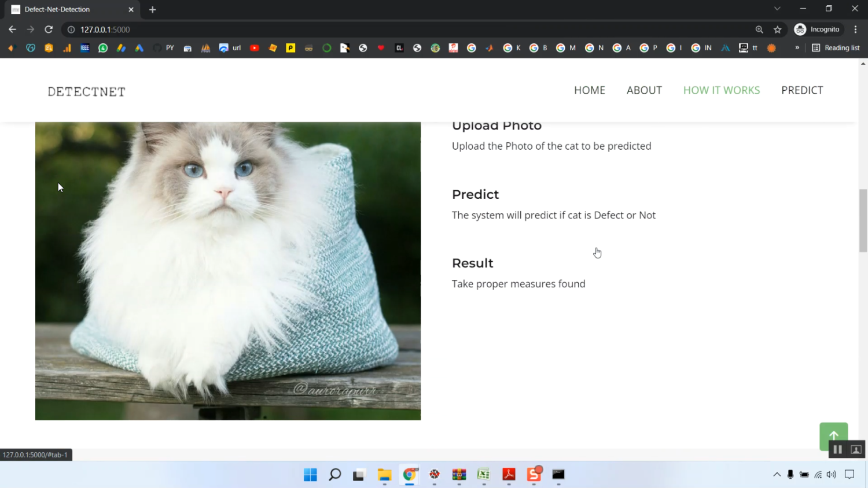Open the camera overlay toggle beside pause control
The width and height of the screenshot is (868, 488).
pos(855,449)
